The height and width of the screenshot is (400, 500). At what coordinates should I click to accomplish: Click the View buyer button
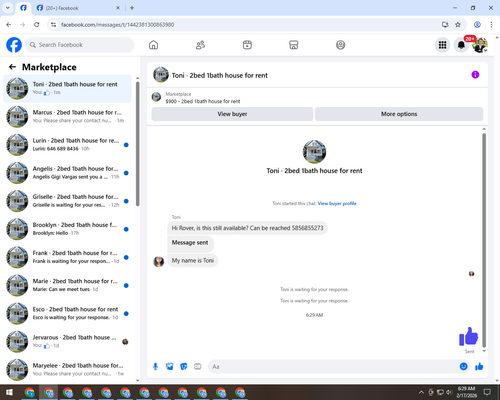point(232,114)
